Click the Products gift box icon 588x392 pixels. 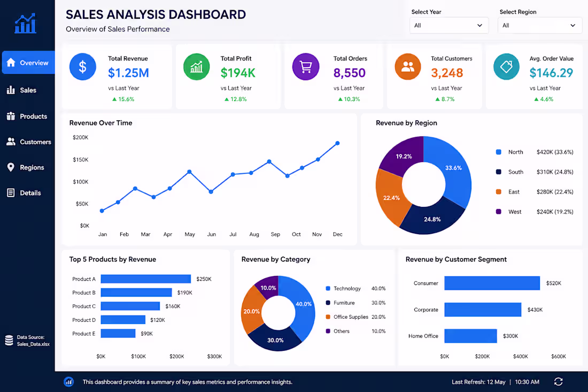pyautogui.click(x=11, y=116)
